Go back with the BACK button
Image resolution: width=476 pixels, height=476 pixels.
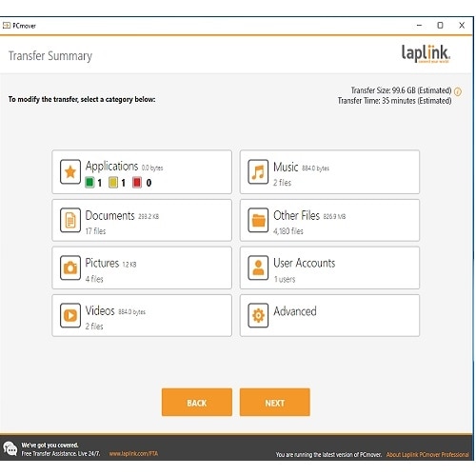(197, 402)
